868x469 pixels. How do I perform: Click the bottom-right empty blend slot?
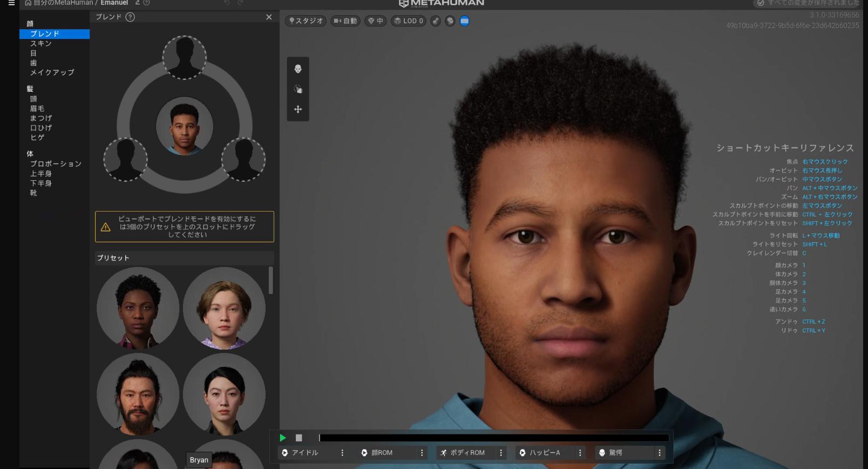point(243,159)
